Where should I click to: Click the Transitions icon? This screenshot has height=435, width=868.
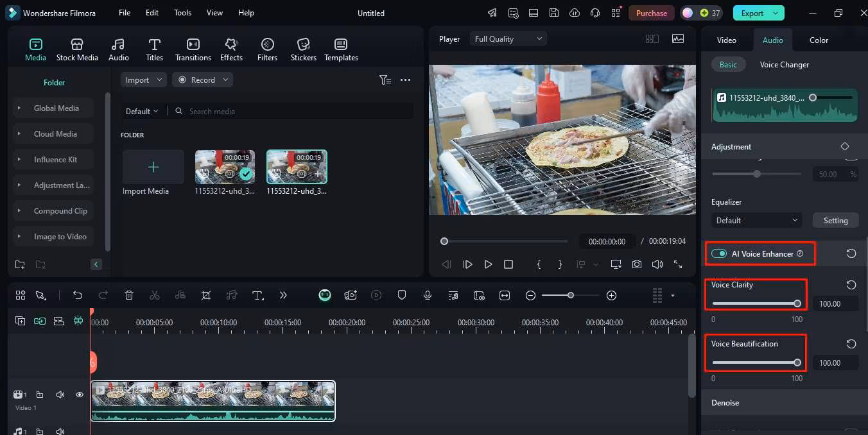point(193,49)
